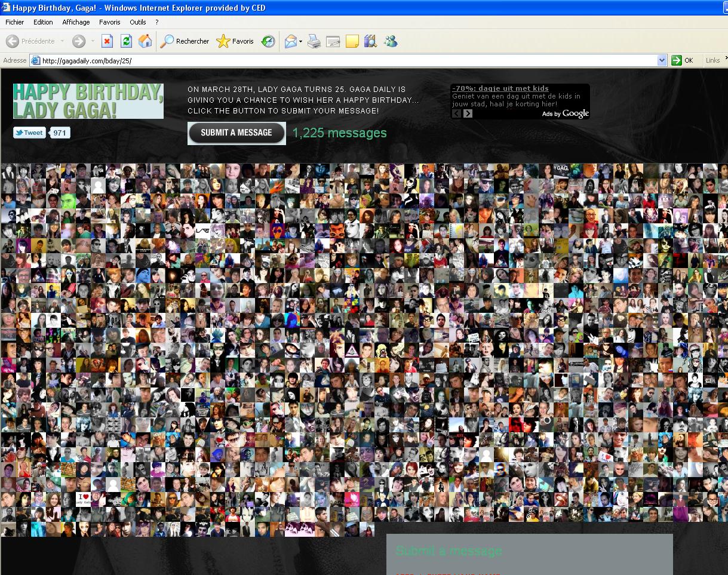The image size is (728, 575).
Task: Click the mail envelope icon
Action: pos(291,41)
